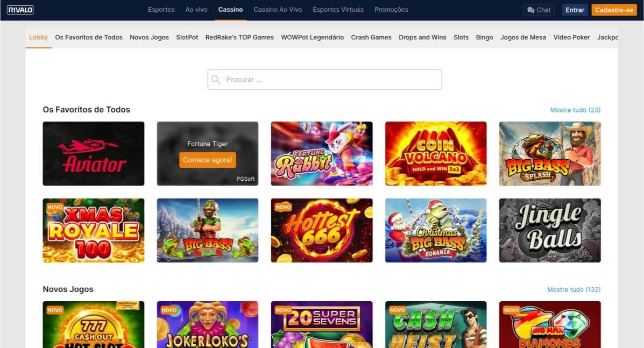Click the Rivalo logo
The height and width of the screenshot is (348, 644).
click(20, 10)
